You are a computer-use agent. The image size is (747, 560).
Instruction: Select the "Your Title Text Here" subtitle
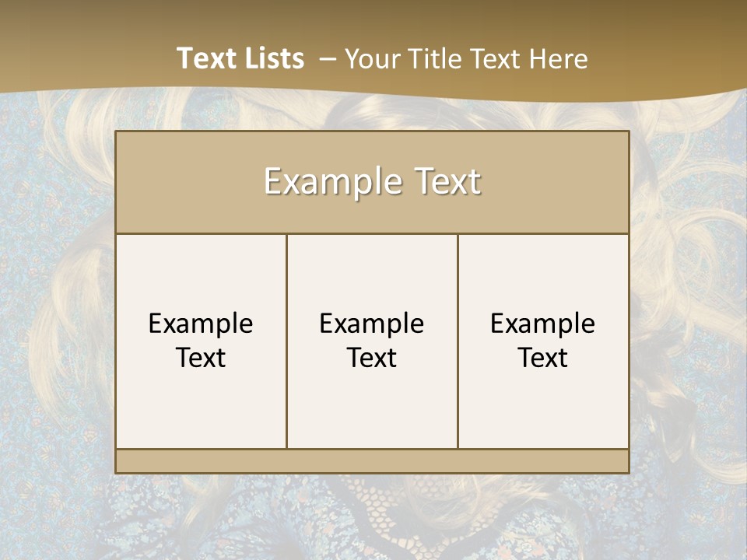pyautogui.click(x=466, y=58)
